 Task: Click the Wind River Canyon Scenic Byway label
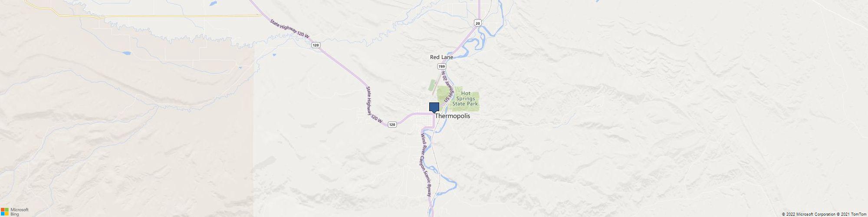(425, 165)
